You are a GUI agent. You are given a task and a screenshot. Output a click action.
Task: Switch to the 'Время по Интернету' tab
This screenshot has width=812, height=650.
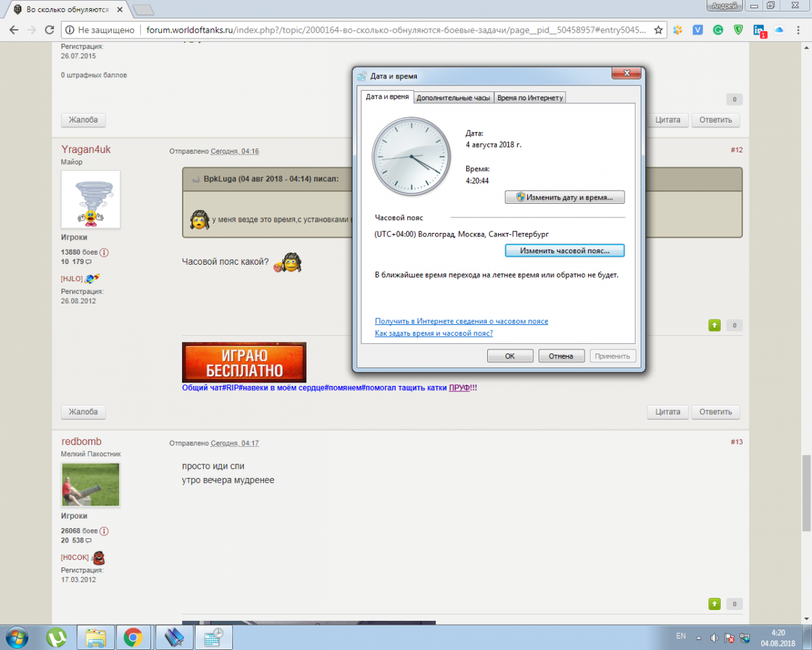(x=530, y=97)
